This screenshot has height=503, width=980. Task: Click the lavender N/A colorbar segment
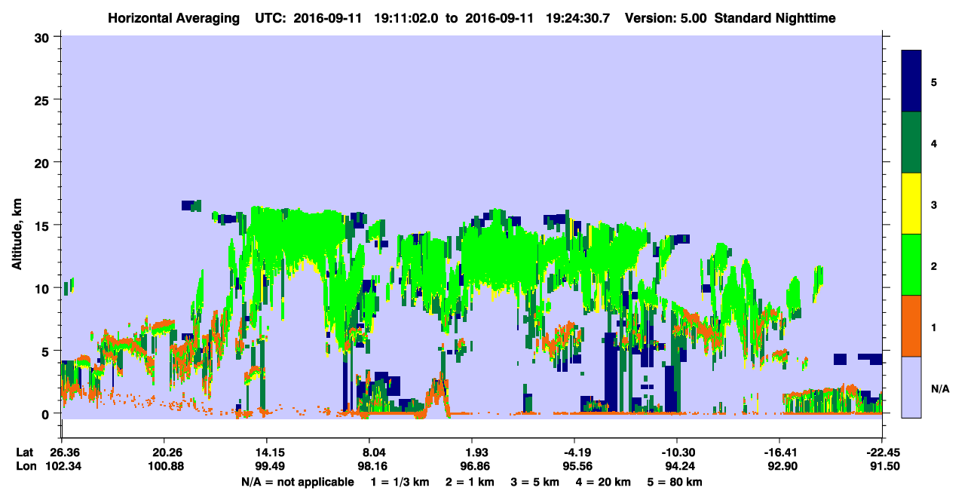pyautogui.click(x=911, y=387)
